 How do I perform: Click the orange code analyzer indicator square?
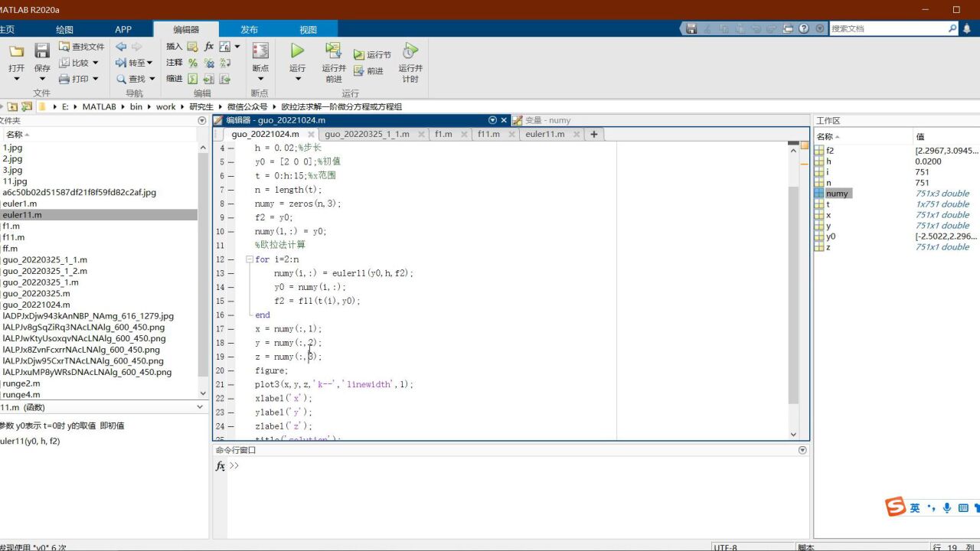click(804, 145)
